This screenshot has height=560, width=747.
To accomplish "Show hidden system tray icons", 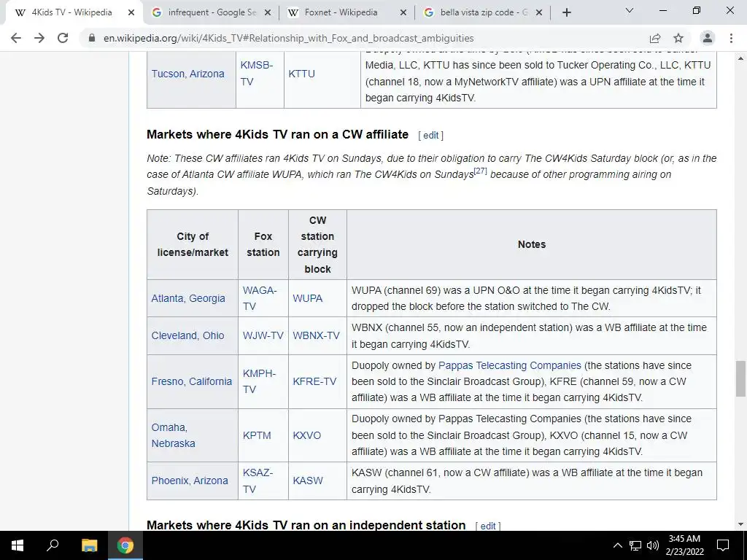I will 617,545.
